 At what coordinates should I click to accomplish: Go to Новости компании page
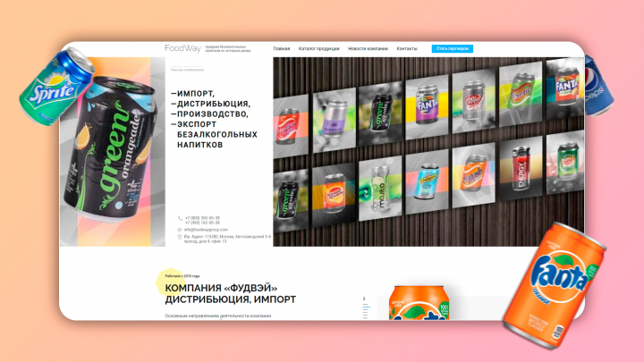368,48
